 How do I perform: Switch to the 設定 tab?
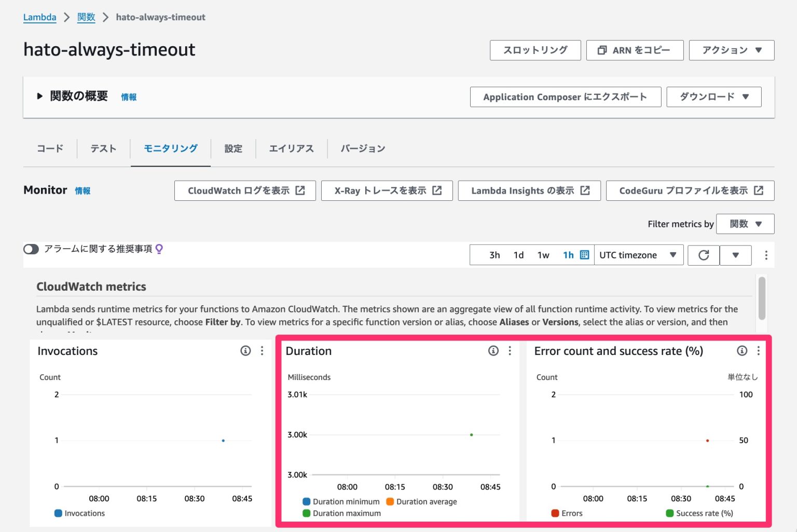pos(233,149)
